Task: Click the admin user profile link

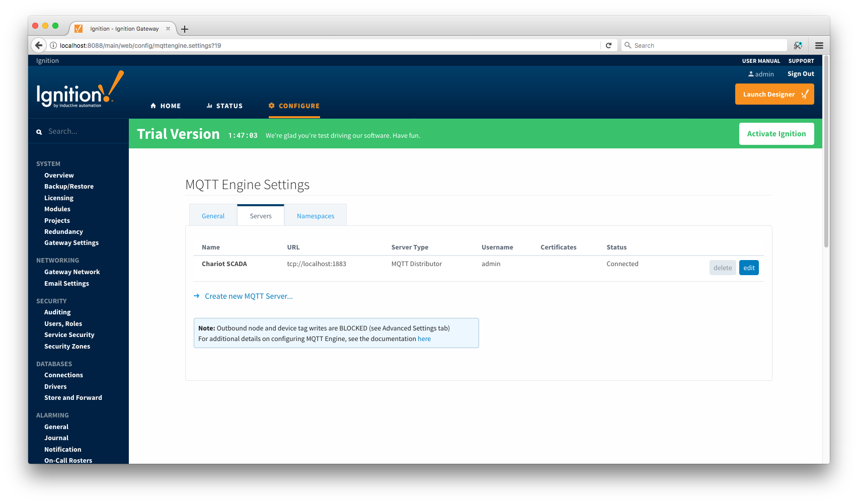Action: [x=761, y=74]
